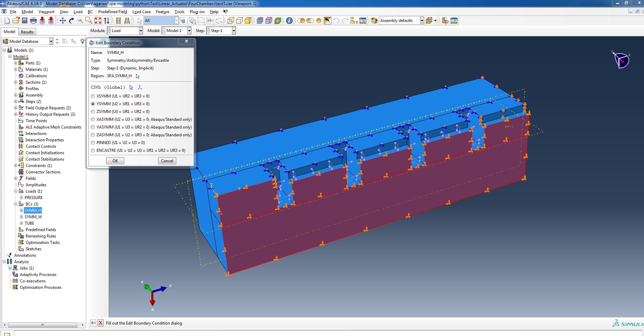Viewport: 644px width, 336px height.
Task: Turn perspective on with the tapered-ladder icon
Action: pos(127,21)
